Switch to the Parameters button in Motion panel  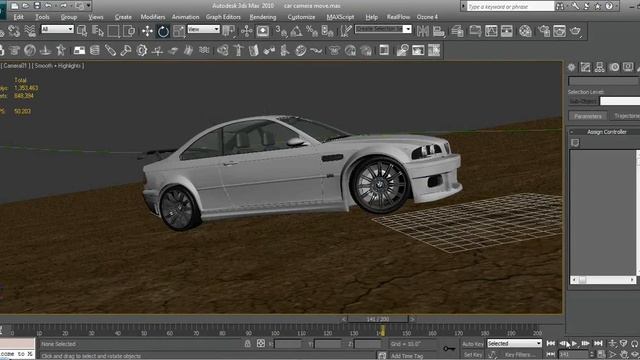click(x=588, y=116)
